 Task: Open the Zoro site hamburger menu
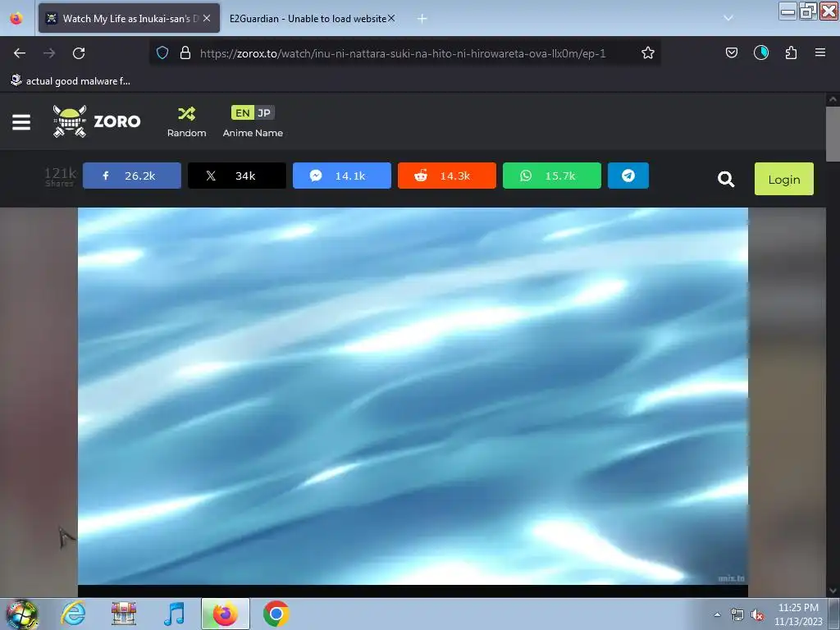point(21,122)
